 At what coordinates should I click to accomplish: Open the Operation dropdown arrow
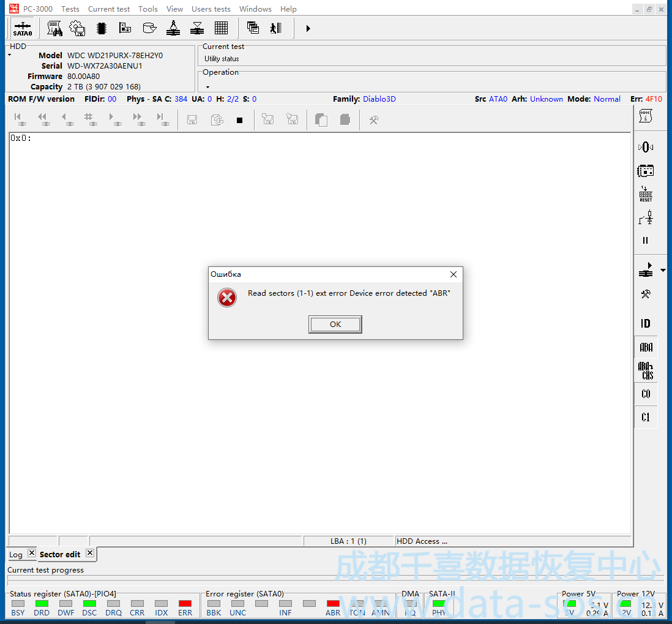207,87
